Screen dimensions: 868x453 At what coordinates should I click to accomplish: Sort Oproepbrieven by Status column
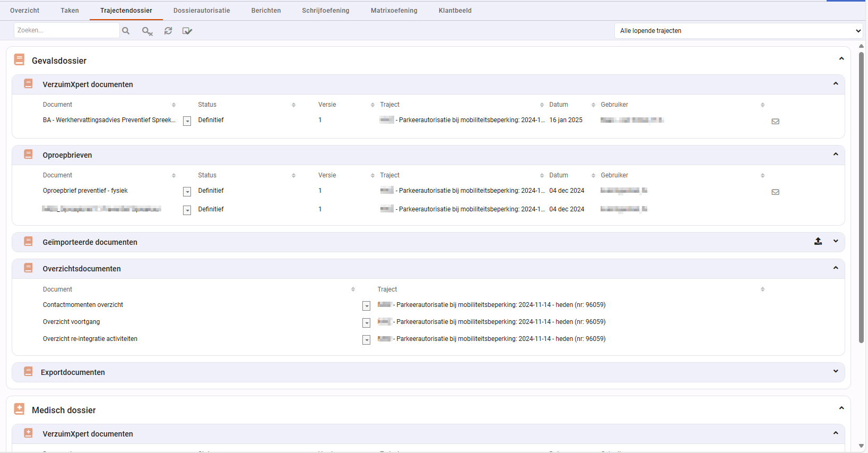293,176
